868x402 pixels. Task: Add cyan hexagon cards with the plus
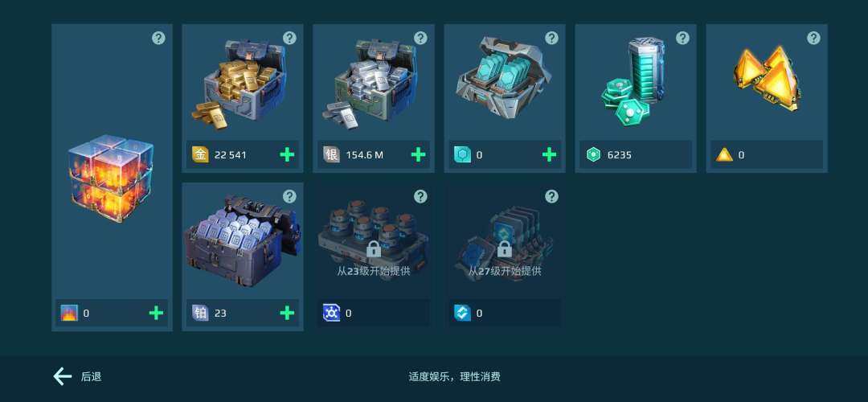(x=549, y=154)
